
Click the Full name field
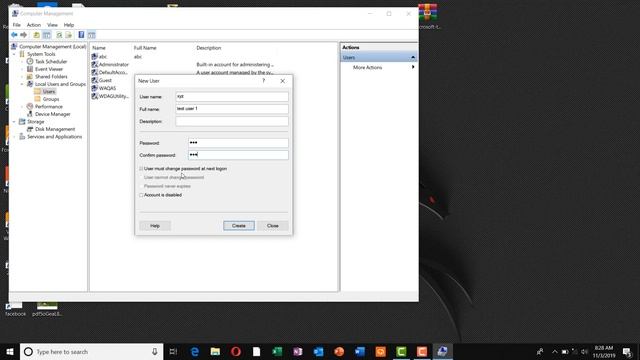tap(232, 109)
